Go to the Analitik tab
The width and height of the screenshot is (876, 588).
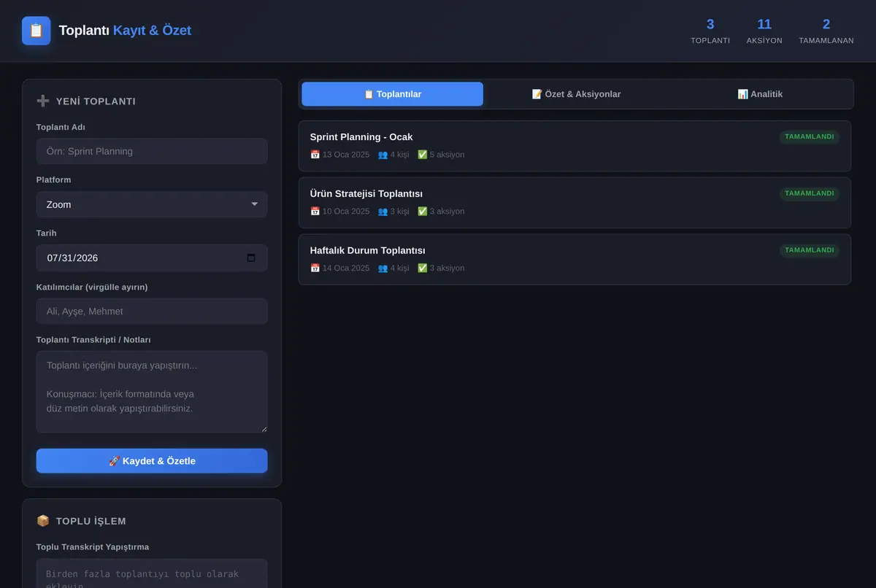[760, 94]
